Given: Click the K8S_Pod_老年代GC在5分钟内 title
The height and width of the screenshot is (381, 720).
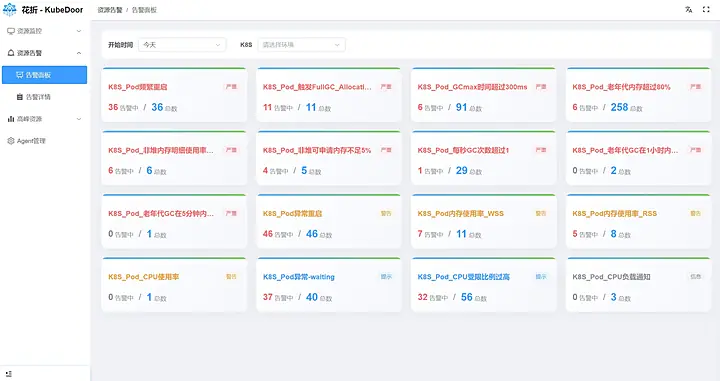Looking at the screenshot, I should click(161, 214).
